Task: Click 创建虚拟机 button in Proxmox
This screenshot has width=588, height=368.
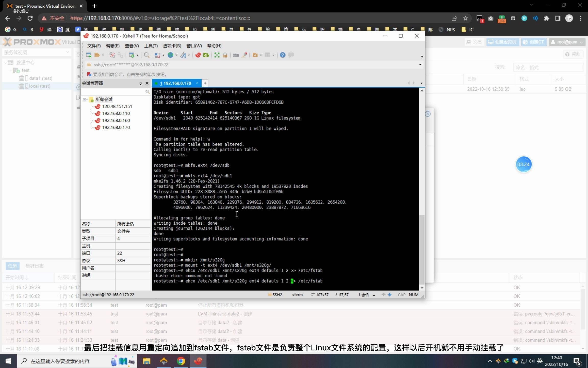Action: tap(503, 42)
